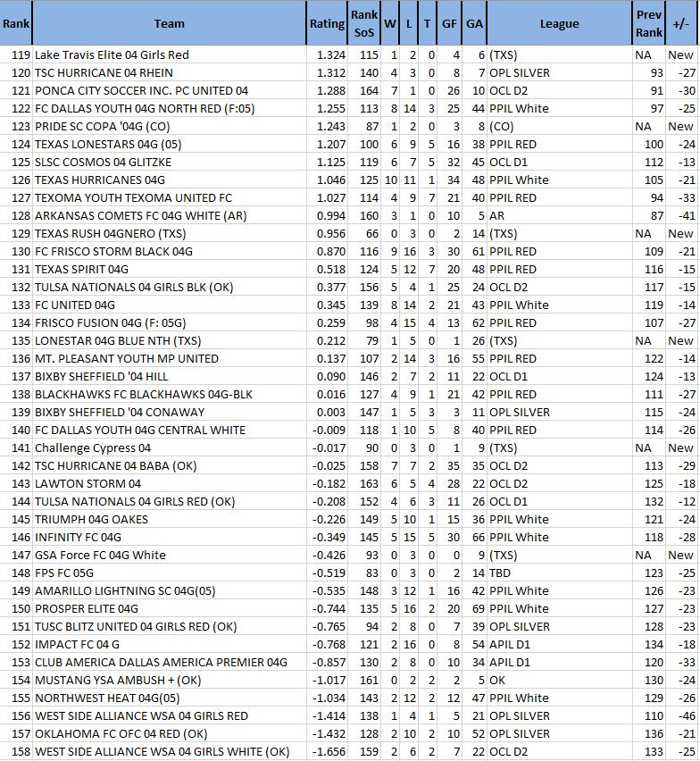The image size is (700, 761).
Task: Click FC DALLAS YOUTH 04G NORTH RED cell
Action: point(170,108)
